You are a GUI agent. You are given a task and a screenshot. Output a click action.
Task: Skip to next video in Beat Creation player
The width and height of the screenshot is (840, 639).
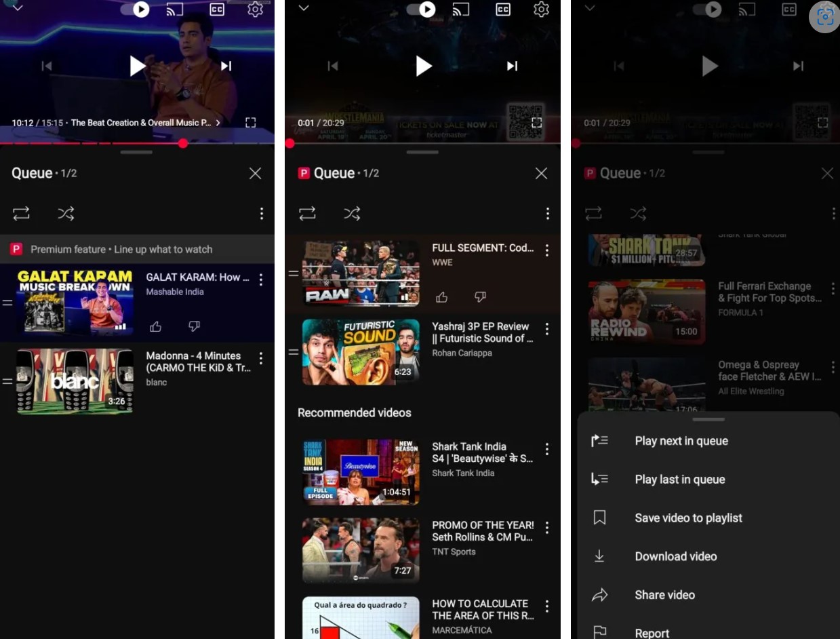coord(226,66)
